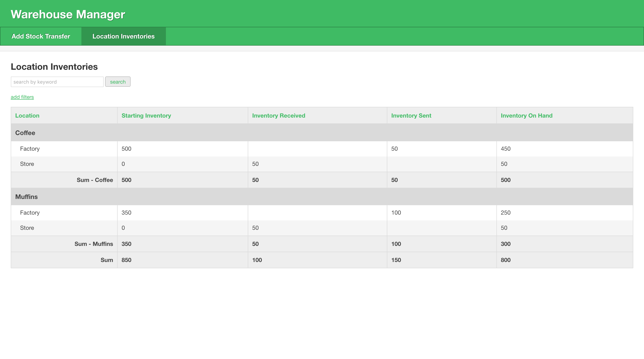Click grand total starting inventory 850
This screenshot has height=359, width=644.
(126, 260)
